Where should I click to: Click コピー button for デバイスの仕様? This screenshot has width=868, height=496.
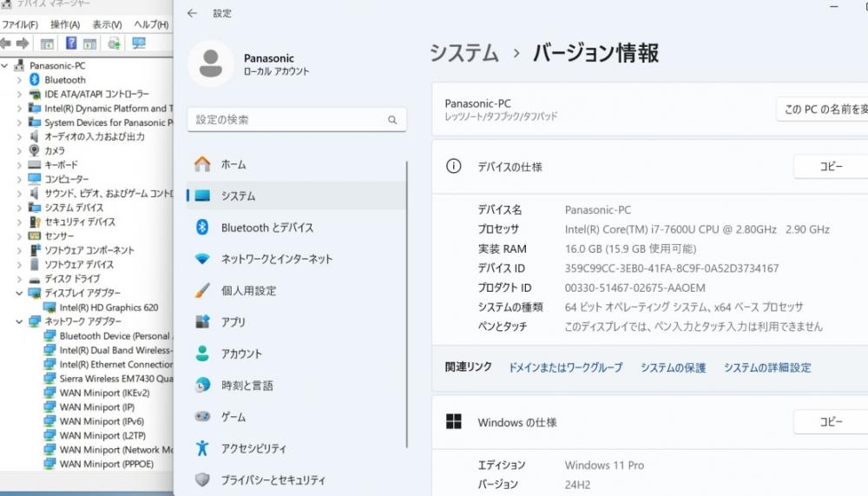[x=831, y=166]
